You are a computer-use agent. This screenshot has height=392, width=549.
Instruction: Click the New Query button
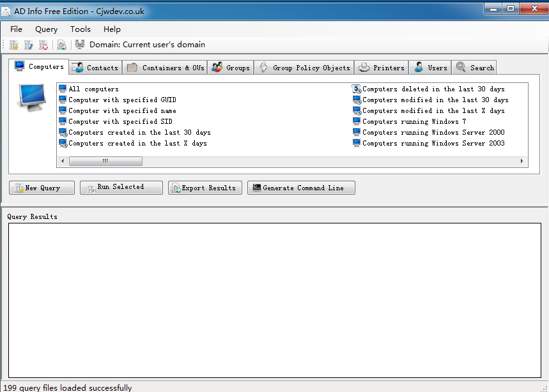coord(42,188)
